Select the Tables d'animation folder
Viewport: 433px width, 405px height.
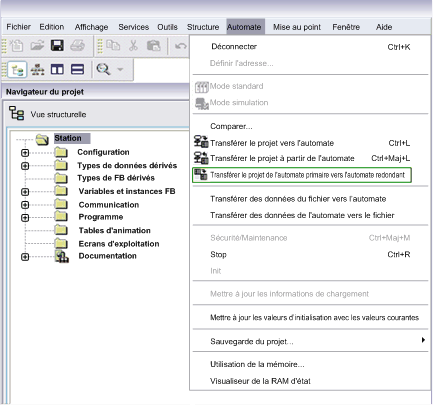(114, 230)
